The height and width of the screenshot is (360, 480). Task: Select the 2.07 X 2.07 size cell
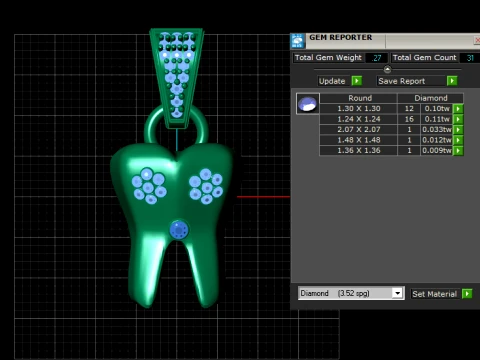tap(359, 130)
